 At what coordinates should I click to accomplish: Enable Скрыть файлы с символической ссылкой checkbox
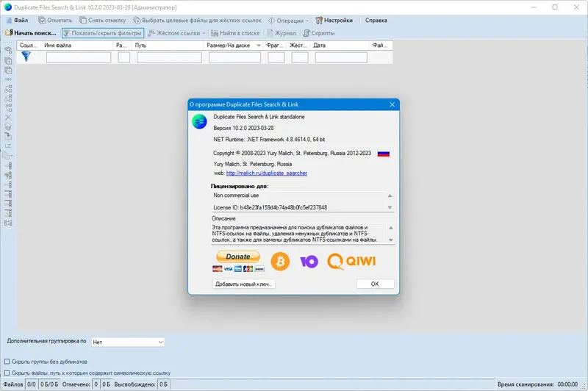point(7,373)
